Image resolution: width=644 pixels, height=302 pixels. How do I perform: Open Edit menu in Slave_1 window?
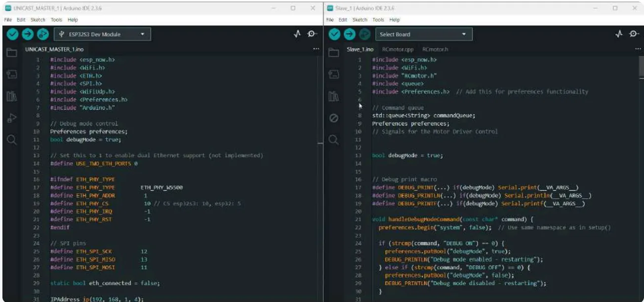(343, 20)
